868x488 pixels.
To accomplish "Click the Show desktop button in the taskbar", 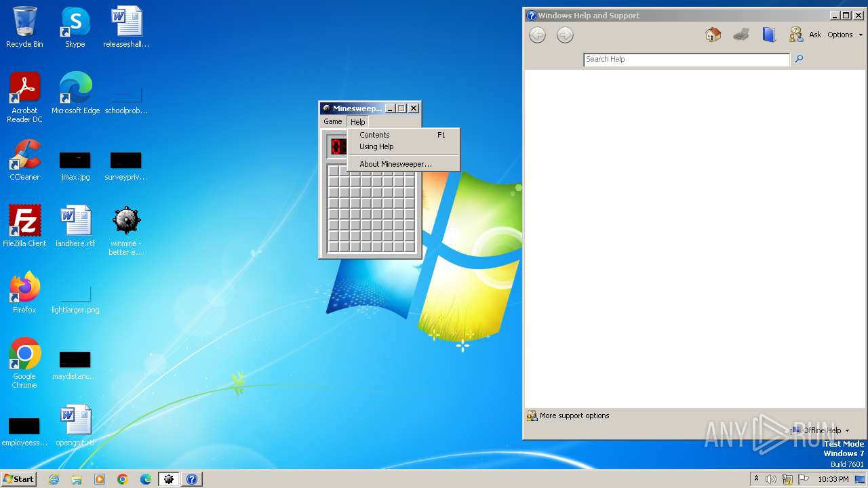I will [860, 479].
